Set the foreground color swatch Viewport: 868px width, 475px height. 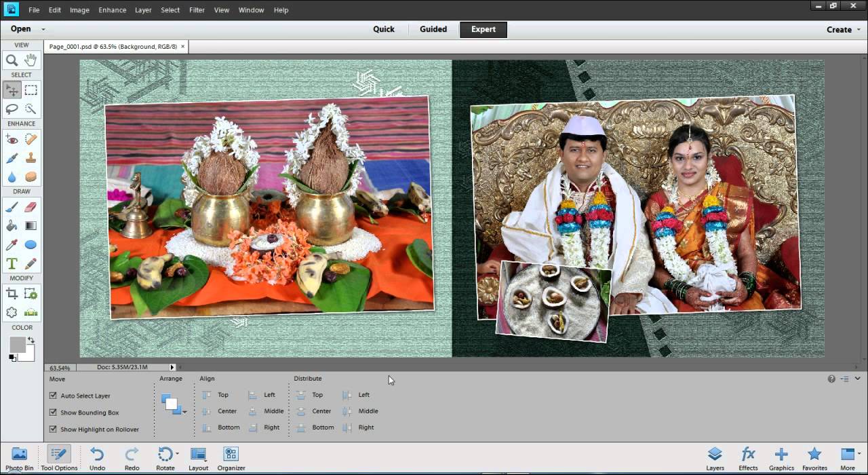pos(17,344)
